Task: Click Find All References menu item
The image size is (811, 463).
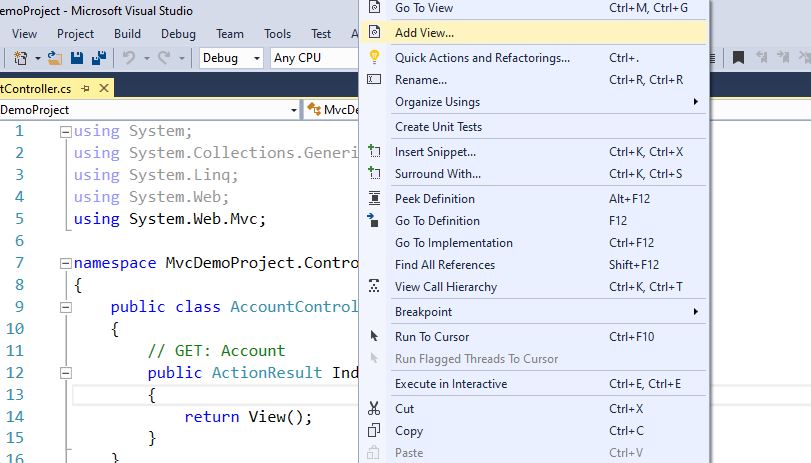Action: point(444,265)
